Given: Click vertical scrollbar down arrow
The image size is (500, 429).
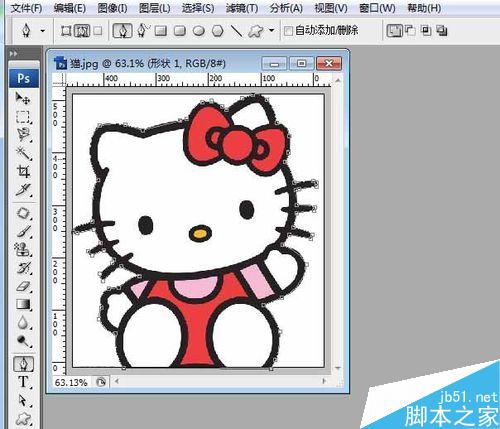Looking at the screenshot, I should click(x=338, y=368).
